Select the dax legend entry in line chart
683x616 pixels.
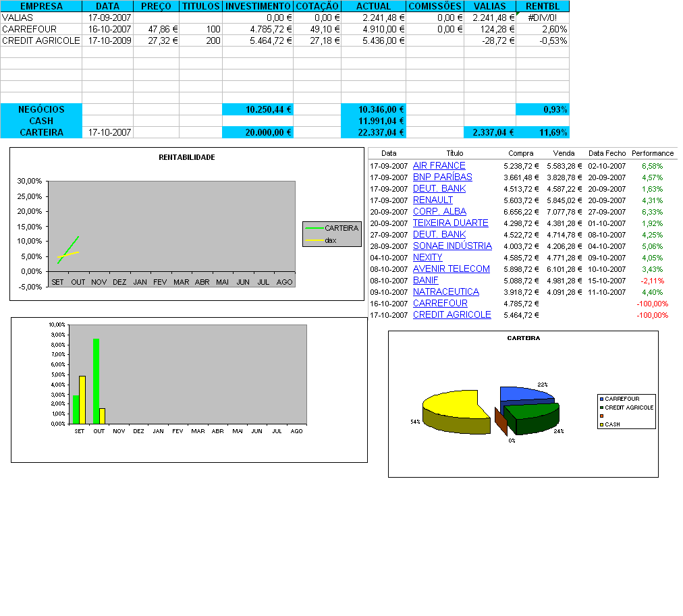coord(321,240)
